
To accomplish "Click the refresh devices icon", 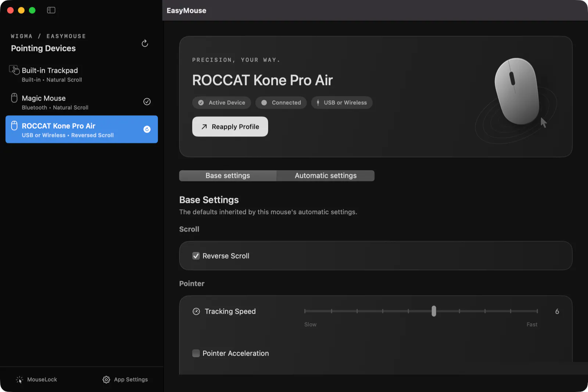I will [x=145, y=43].
